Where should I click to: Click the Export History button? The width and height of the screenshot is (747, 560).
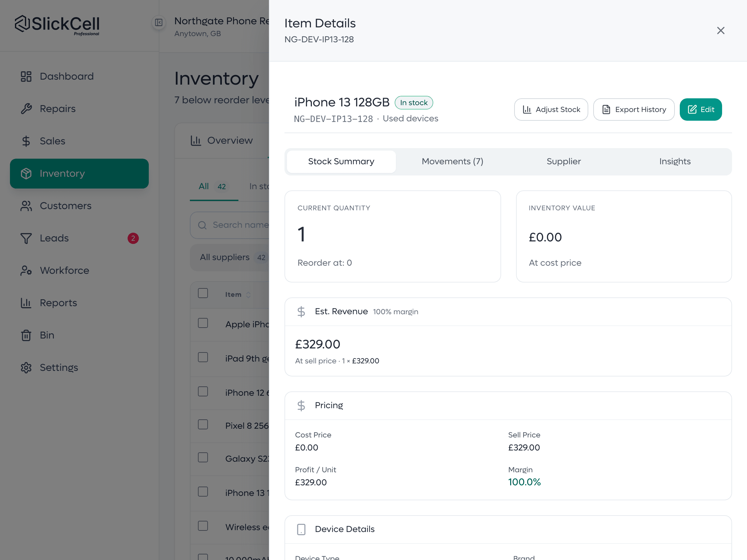tap(634, 110)
